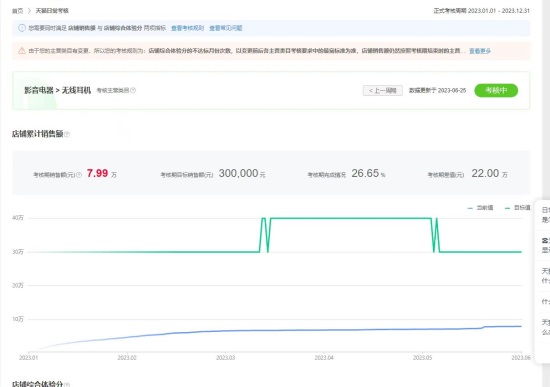Viewport: 550px width, 387px height.
Task: Toggle the 目标值 legend series
Action: (x=517, y=208)
